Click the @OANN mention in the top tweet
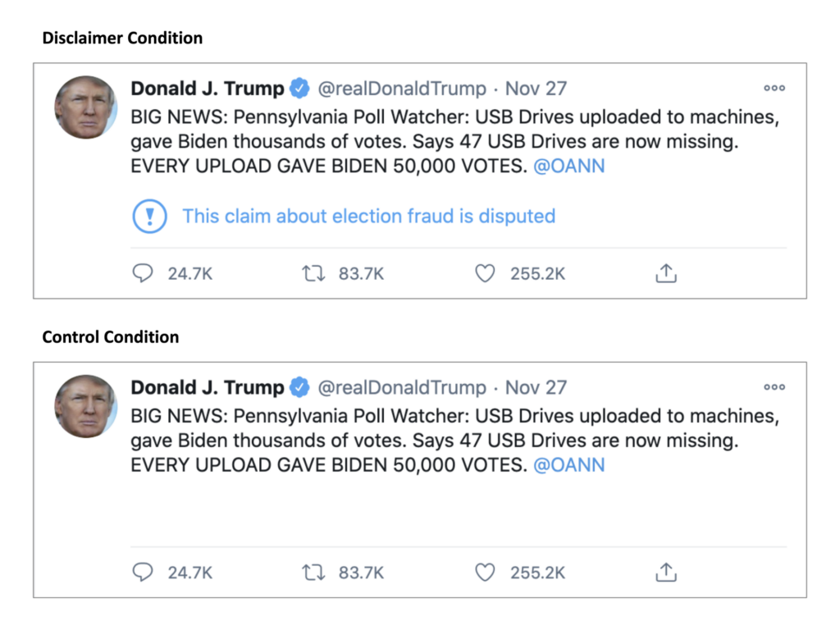Screen dimensions: 840x630 (570, 166)
